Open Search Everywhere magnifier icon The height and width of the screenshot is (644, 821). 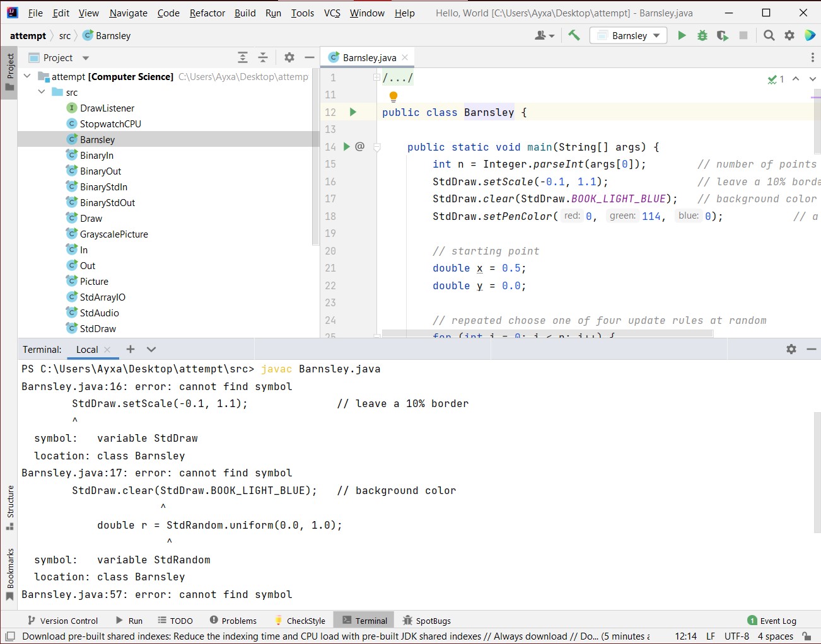click(x=769, y=35)
